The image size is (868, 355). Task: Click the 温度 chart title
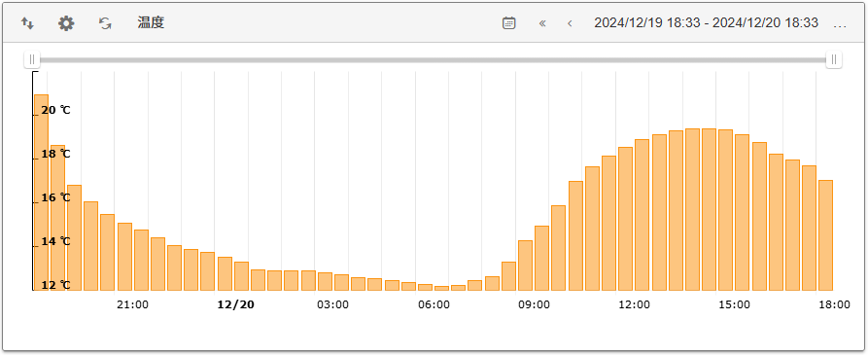click(151, 22)
